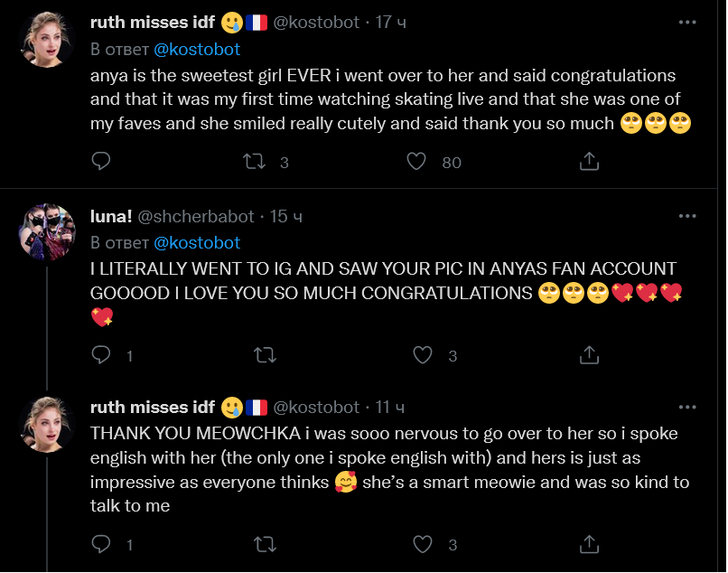Retweet the first tweet with 3 retweets
This screenshot has width=728, height=573.
[256, 162]
